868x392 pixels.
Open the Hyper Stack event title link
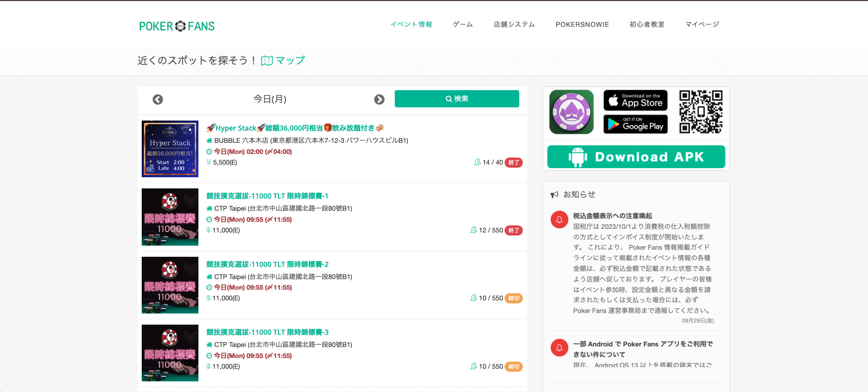pyautogui.click(x=295, y=128)
